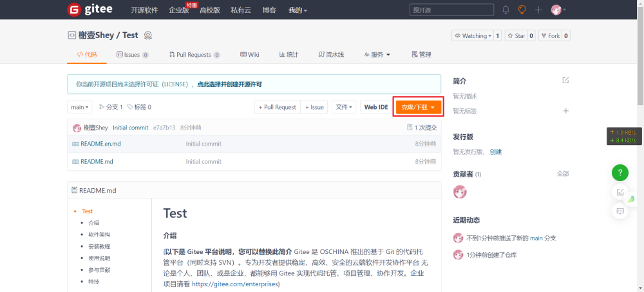Open the README.en.md file
Image resolution: width=644 pixels, height=292 pixels.
(x=100, y=144)
